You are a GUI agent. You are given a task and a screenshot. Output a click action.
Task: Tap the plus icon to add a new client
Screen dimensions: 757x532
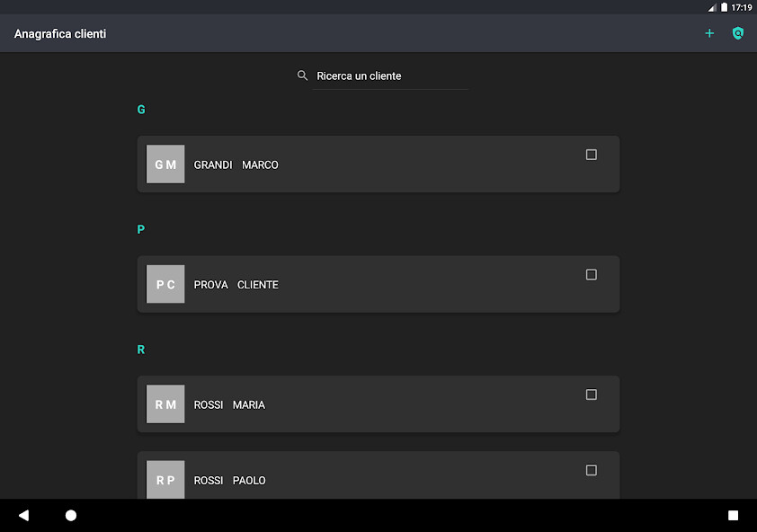point(709,33)
